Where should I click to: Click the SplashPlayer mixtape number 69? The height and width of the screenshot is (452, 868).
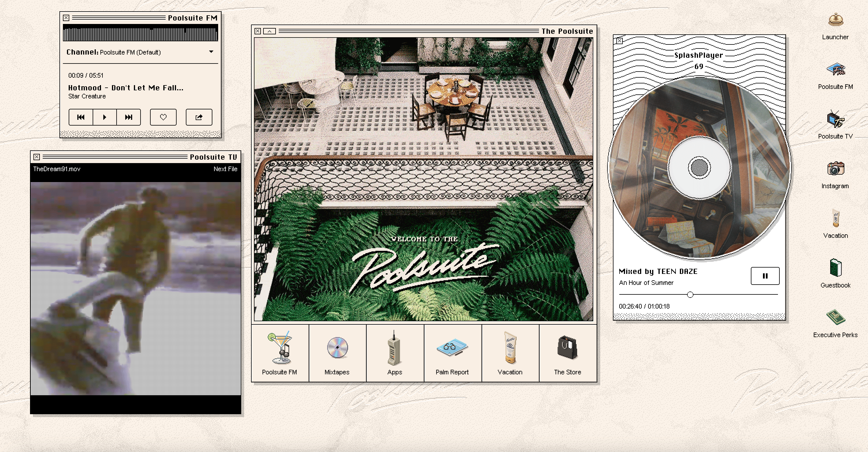click(699, 66)
